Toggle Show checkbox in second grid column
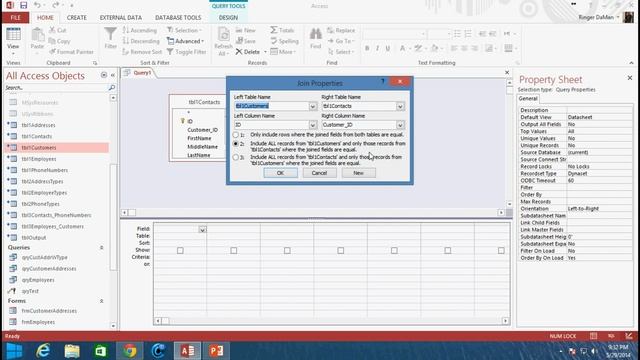The height and width of the screenshot is (360, 640). click(233, 251)
